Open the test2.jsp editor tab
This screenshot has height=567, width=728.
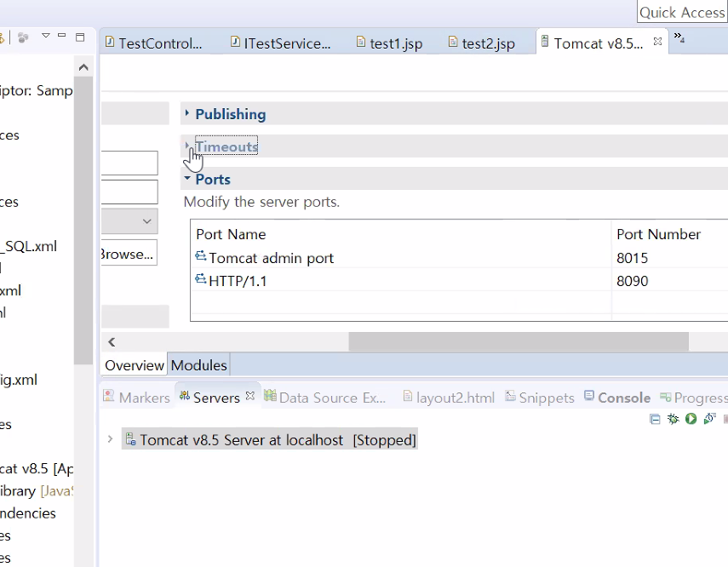tap(481, 43)
